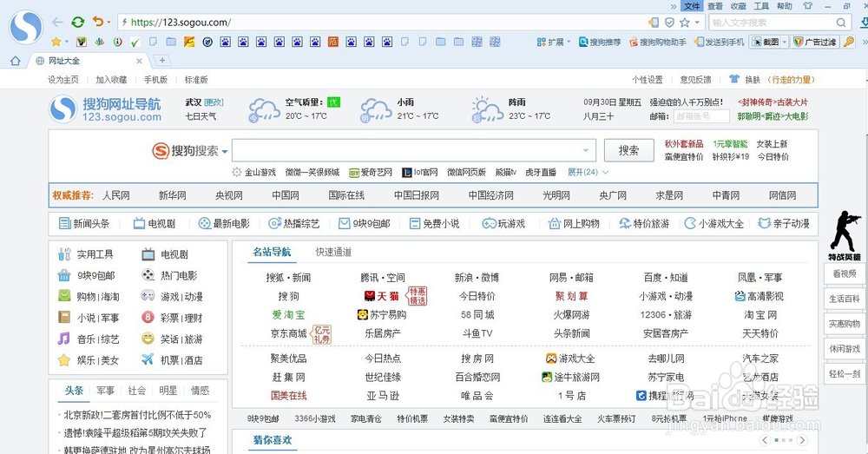Go back with the back arrow
The height and width of the screenshot is (454, 868).
(x=57, y=23)
